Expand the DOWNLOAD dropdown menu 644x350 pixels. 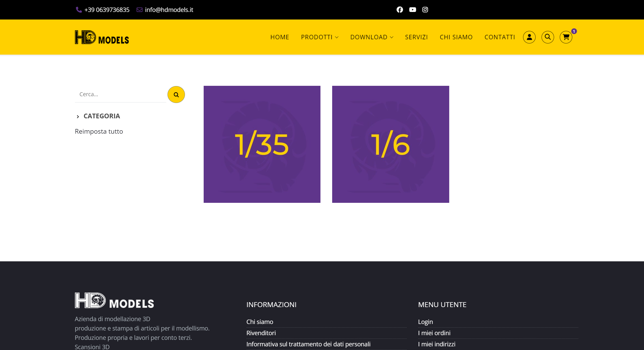(x=371, y=37)
